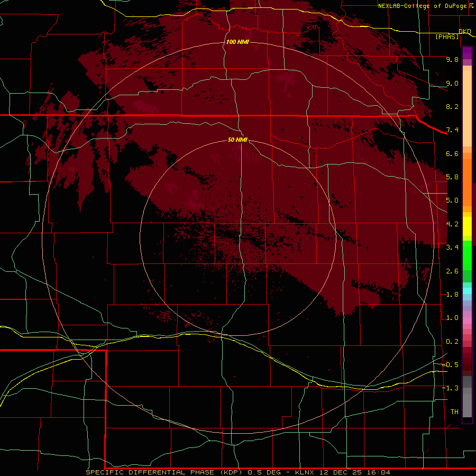Click the NEXLAB-College of DuPage label

(423, 6)
